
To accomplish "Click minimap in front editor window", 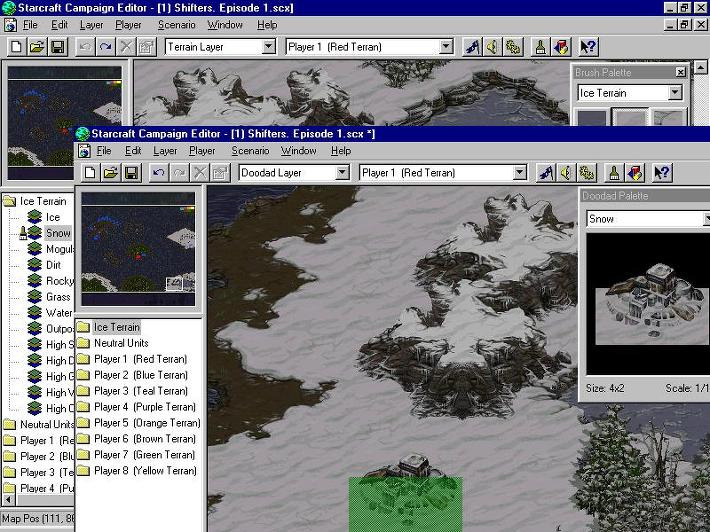I will (x=138, y=248).
